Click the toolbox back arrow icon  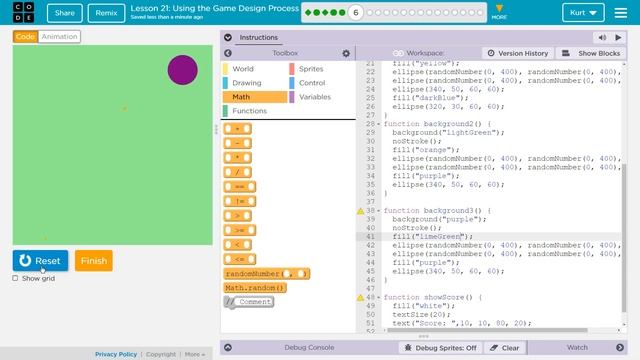(228, 53)
